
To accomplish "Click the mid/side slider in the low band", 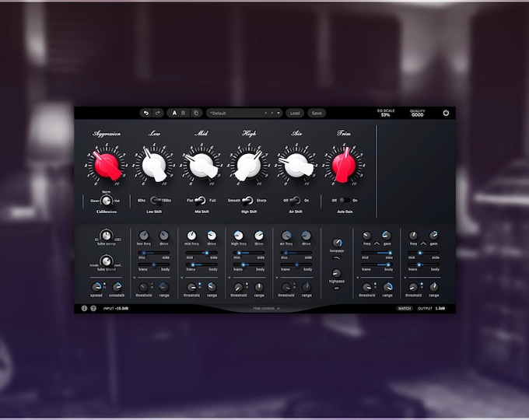I will coord(154,253).
